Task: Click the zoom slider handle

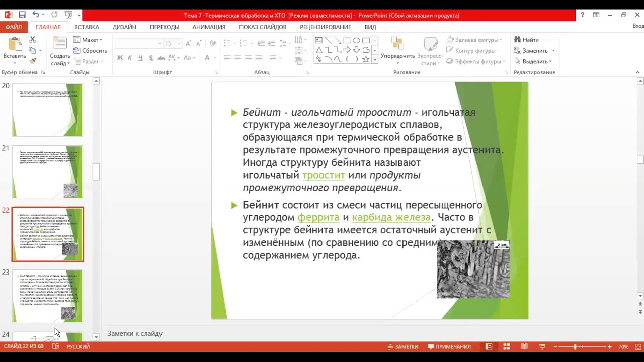Action: (x=575, y=347)
